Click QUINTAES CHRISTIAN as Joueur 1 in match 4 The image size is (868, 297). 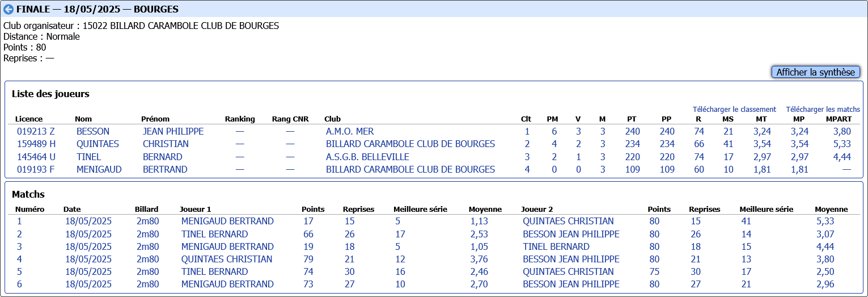coord(227,259)
